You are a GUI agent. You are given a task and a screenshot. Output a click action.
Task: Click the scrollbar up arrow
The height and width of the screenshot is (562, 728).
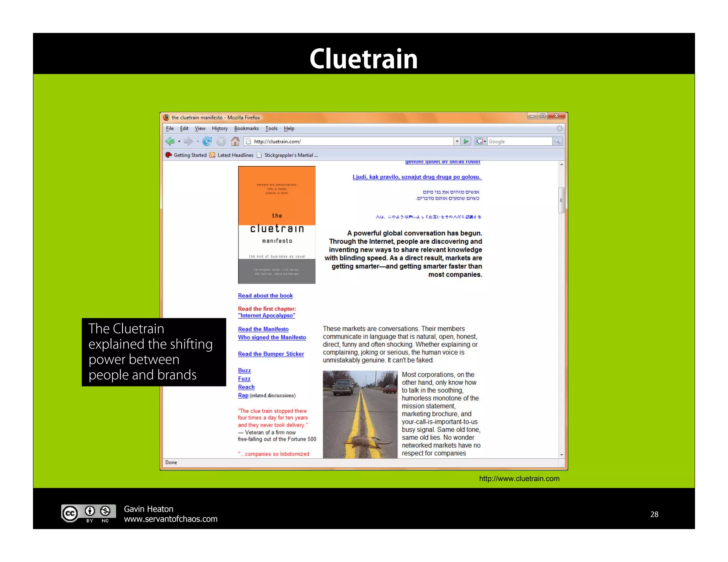(x=561, y=164)
